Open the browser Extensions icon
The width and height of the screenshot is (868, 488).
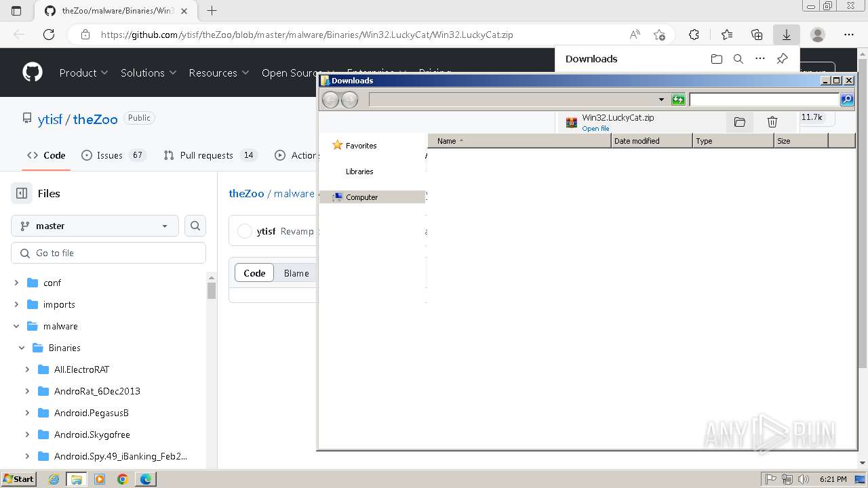pyautogui.click(x=694, y=35)
